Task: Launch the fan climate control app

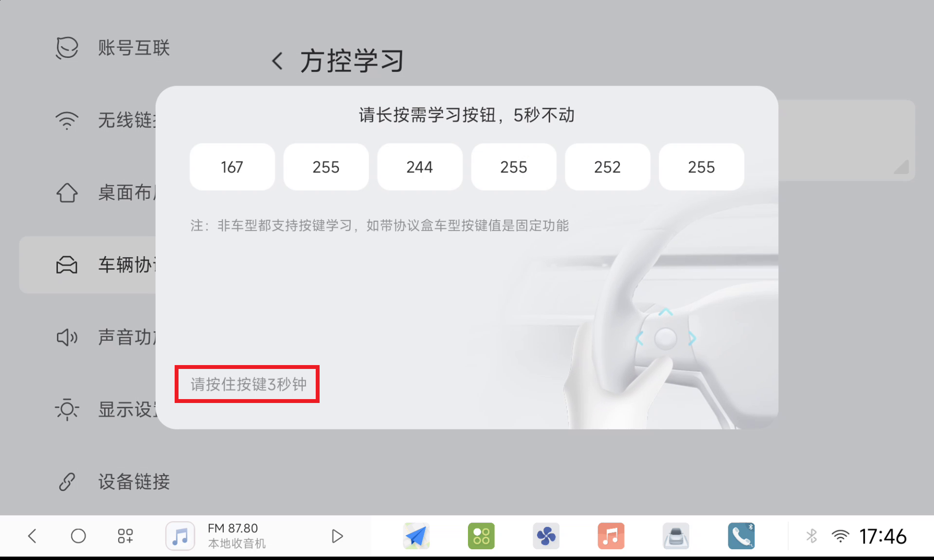Action: pos(546,536)
